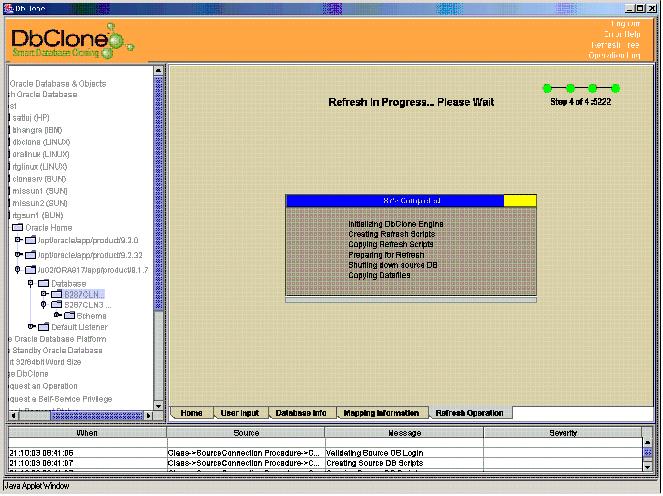Click the last green step indicator dot
The width and height of the screenshot is (663, 496).
click(615, 88)
